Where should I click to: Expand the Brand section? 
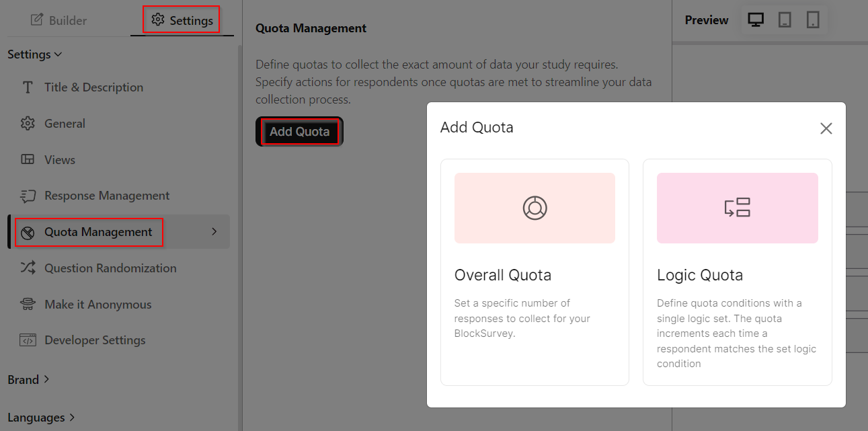click(28, 379)
